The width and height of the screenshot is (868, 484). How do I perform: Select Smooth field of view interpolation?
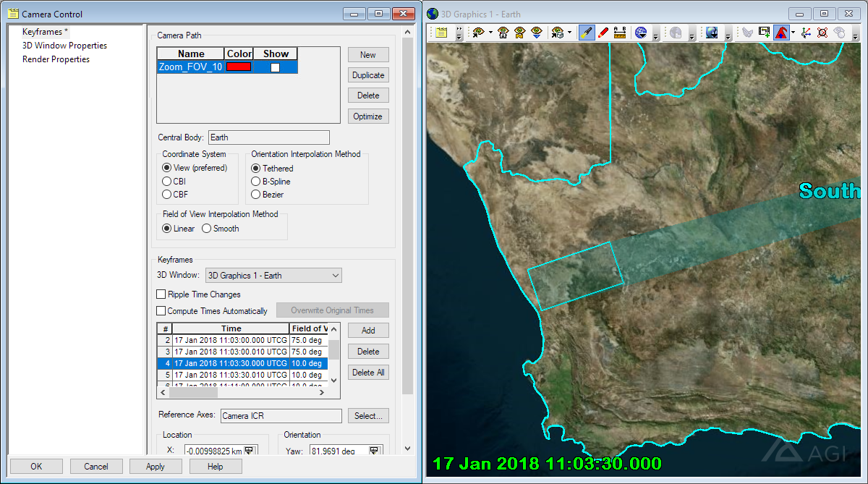click(207, 229)
